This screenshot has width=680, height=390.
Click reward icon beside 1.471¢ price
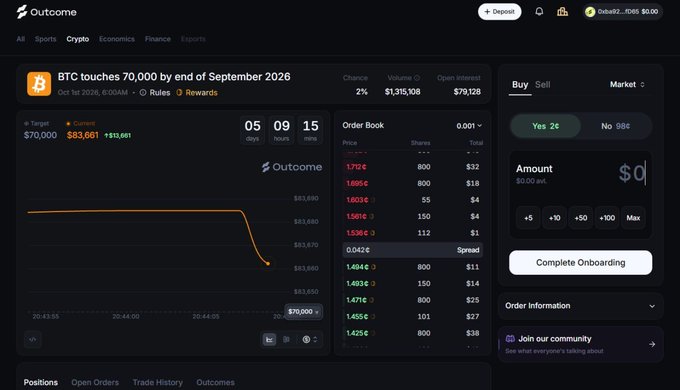tap(371, 300)
